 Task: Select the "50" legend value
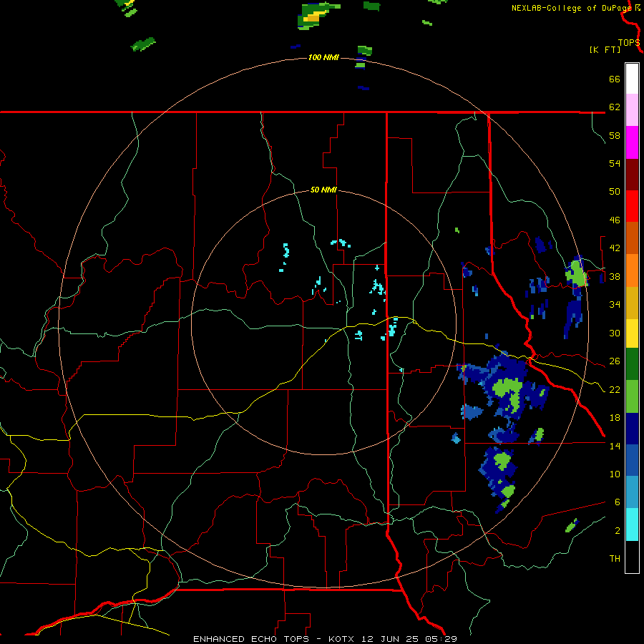(x=615, y=191)
